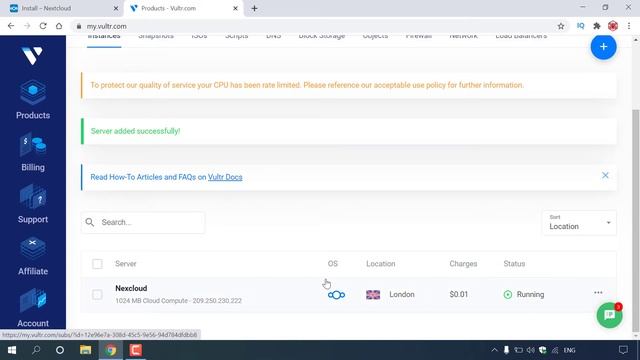
Task: Open the Windows notification center
Action: tap(623, 350)
